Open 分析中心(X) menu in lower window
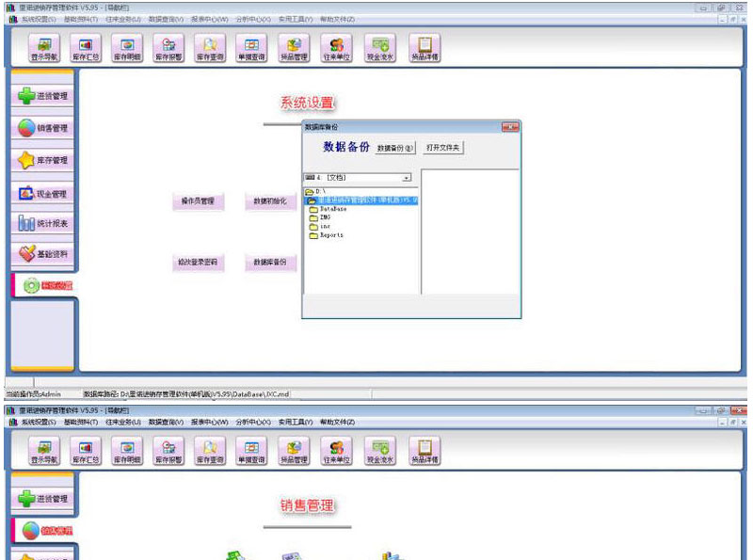This screenshot has height=560, width=753. (x=253, y=423)
